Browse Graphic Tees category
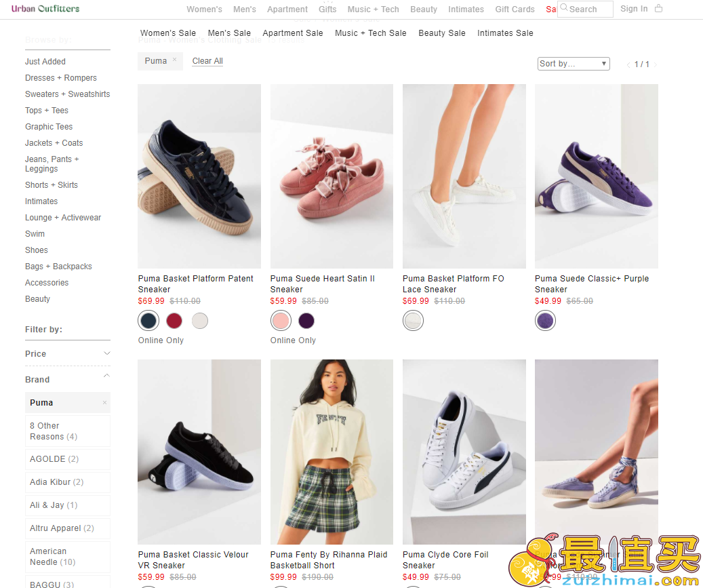Viewport: 703px width, 588px height. 49,127
